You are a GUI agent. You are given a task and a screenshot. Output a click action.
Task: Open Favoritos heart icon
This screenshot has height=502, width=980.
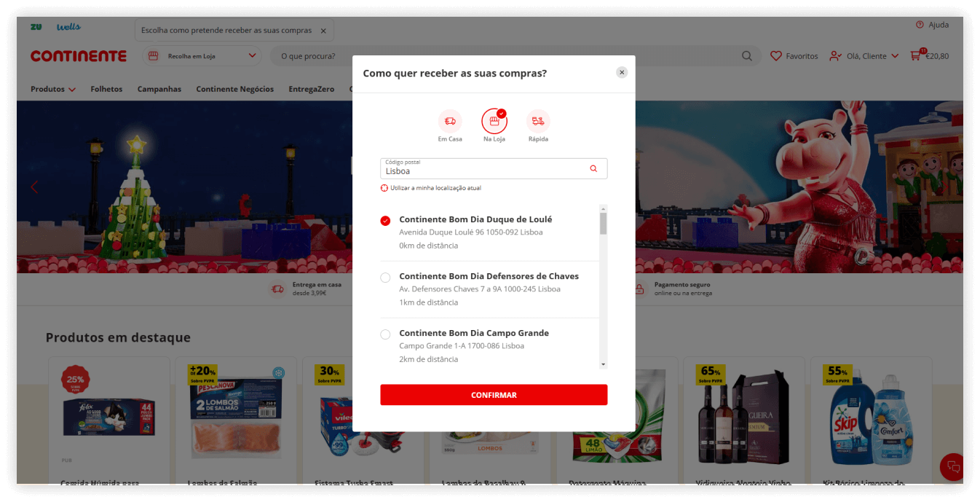[776, 56]
